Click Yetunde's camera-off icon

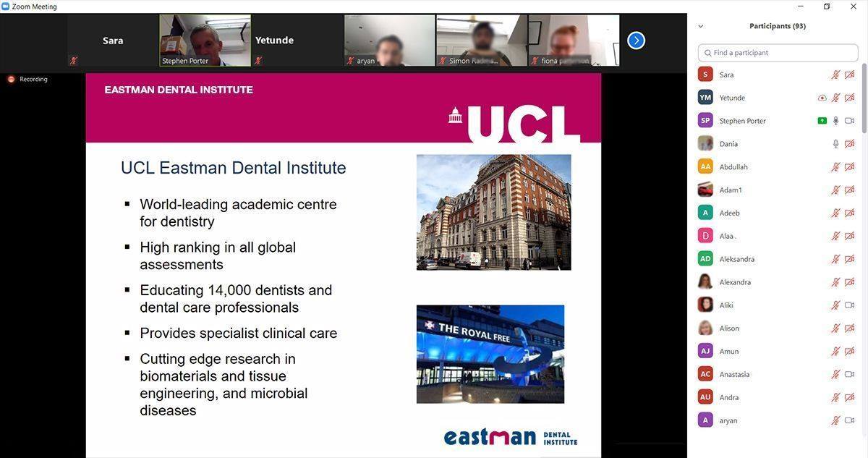[850, 98]
